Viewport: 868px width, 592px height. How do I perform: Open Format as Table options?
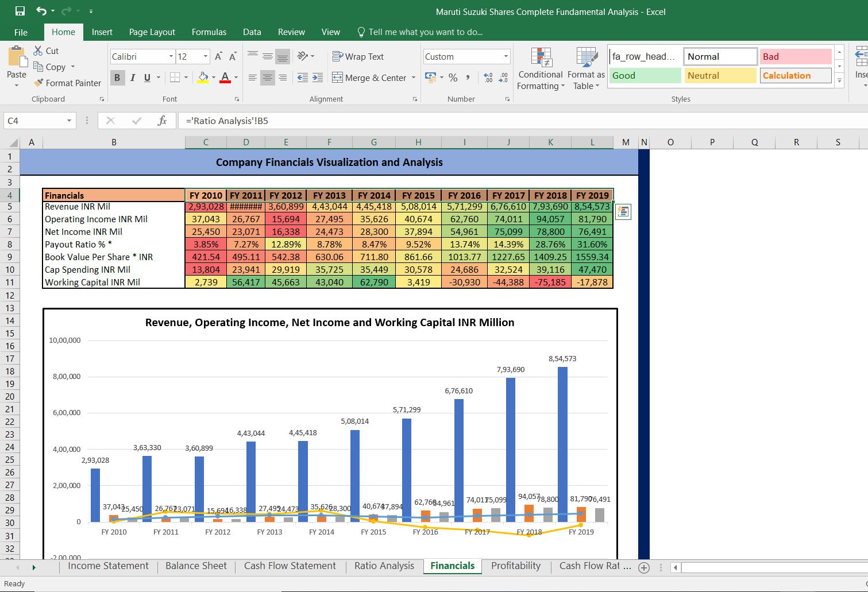(586, 69)
